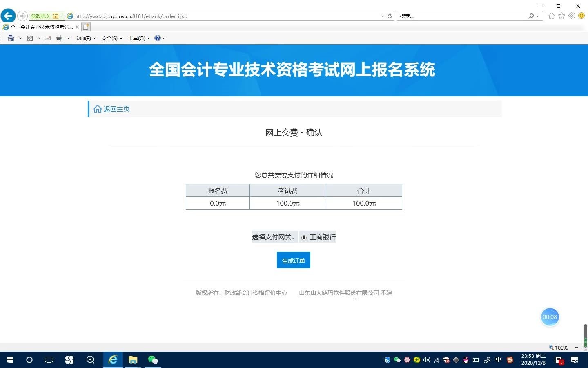Select the 工商银行 radio button

[x=304, y=238]
